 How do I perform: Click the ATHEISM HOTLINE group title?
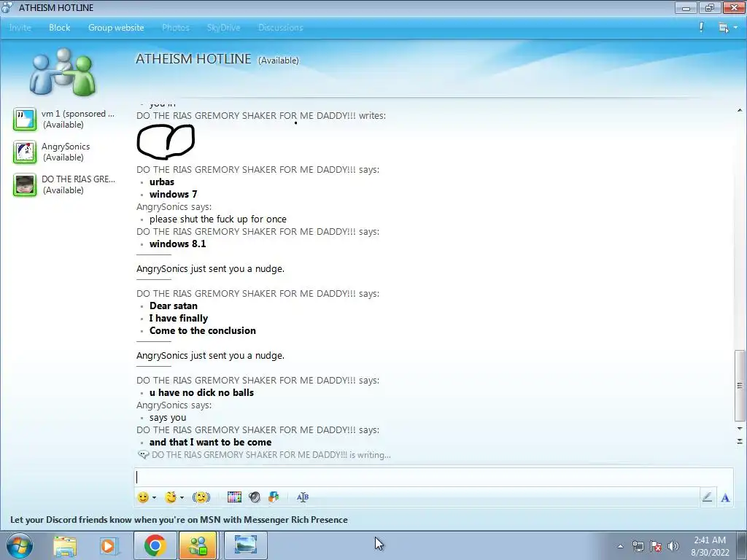coord(193,59)
